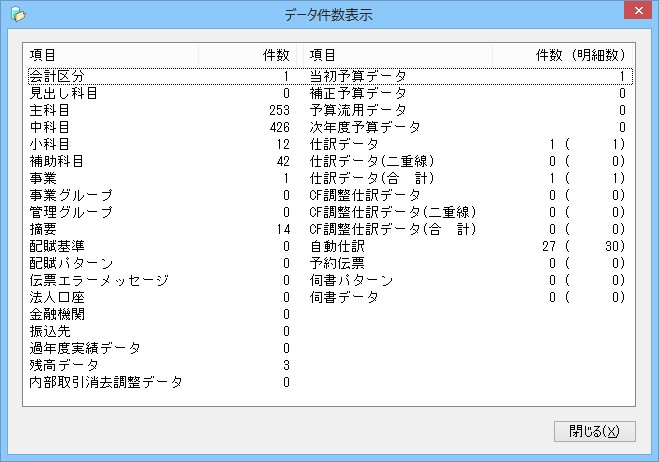Click the 閉じる(X) button

(x=594, y=431)
